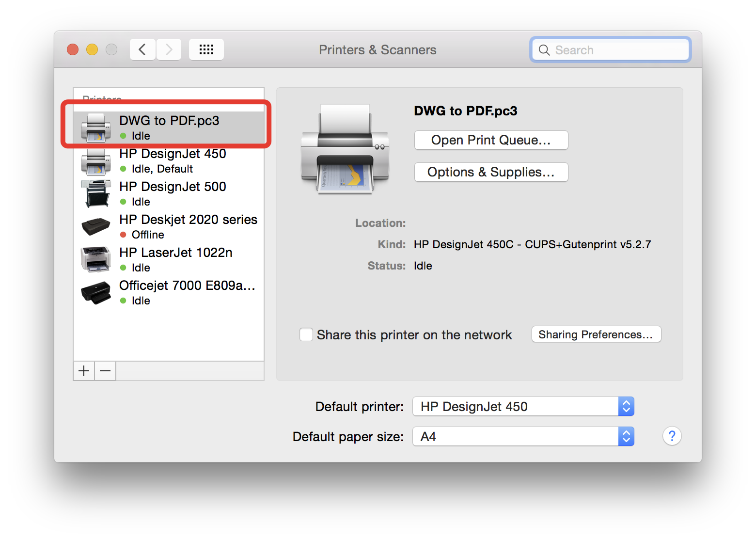
Task: Open Options & Supplies dialog
Action: pos(491,172)
